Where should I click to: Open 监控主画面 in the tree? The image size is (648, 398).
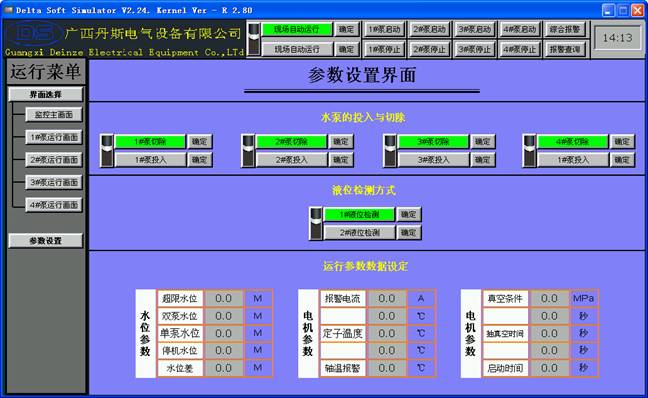tap(54, 114)
